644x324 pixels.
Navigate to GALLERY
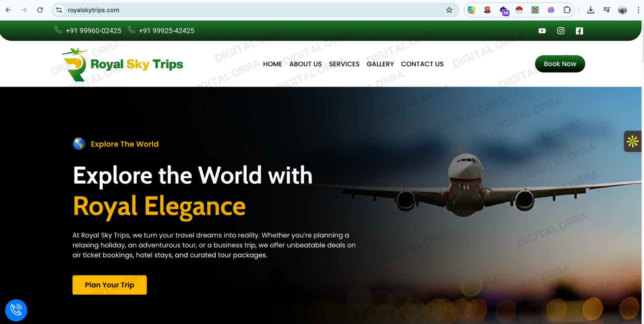click(x=380, y=64)
